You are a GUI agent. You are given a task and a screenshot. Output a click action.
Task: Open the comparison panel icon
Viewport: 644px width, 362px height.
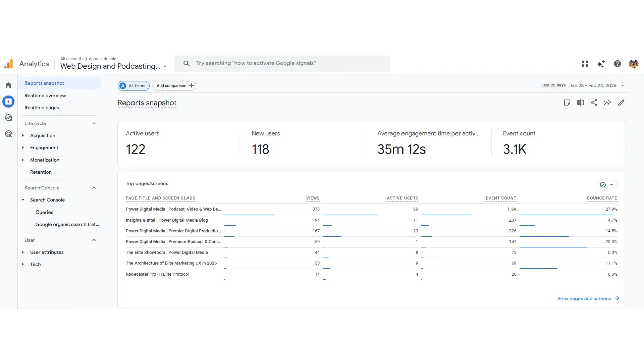click(x=580, y=102)
